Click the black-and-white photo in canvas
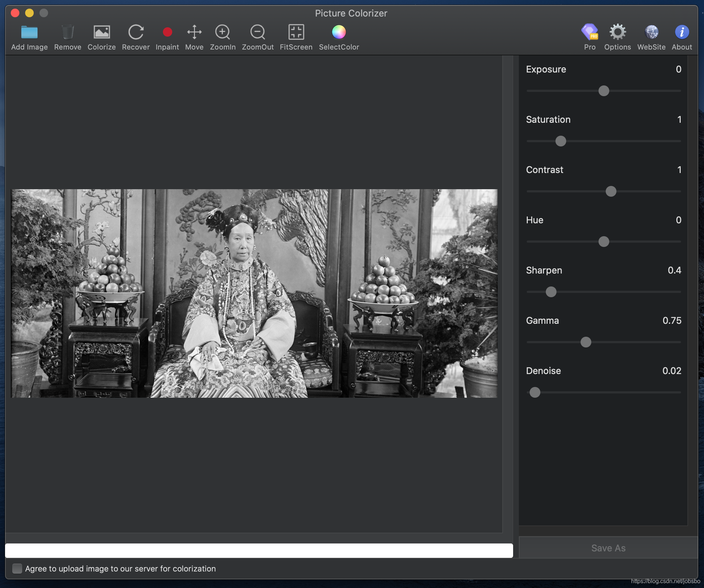 pos(254,293)
